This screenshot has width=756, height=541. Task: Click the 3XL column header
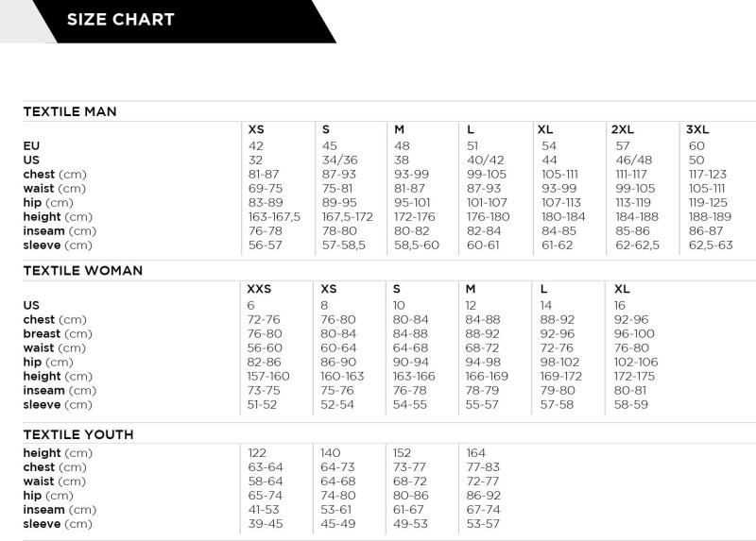(x=697, y=129)
